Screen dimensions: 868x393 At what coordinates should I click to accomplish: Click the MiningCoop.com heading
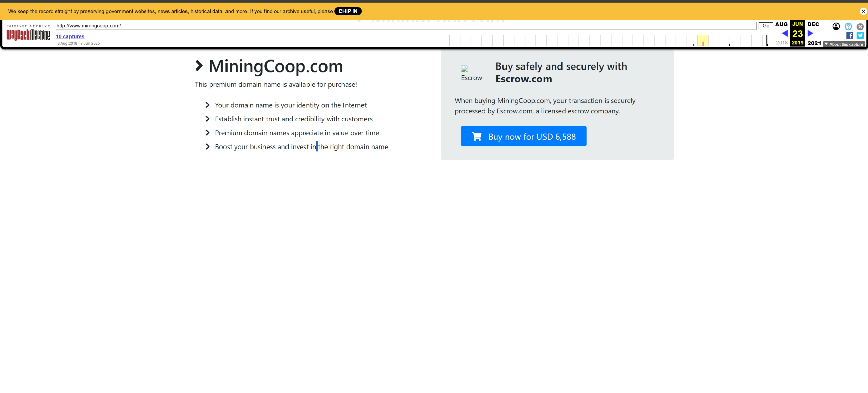(x=276, y=66)
